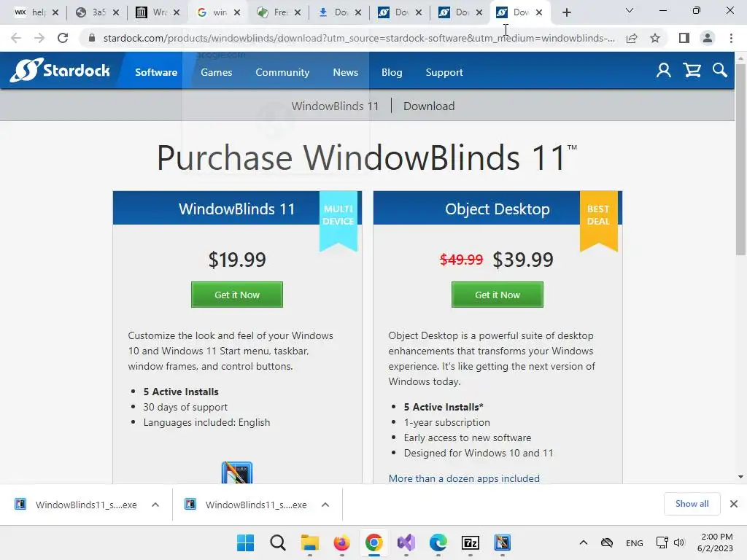Click the browser forward arrow
Screen dimensions: 747x560
(39, 38)
